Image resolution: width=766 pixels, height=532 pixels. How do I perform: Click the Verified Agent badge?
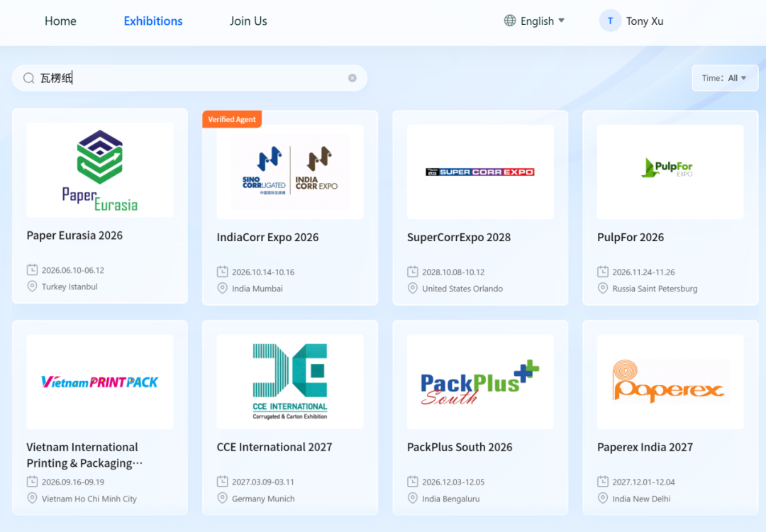click(232, 119)
